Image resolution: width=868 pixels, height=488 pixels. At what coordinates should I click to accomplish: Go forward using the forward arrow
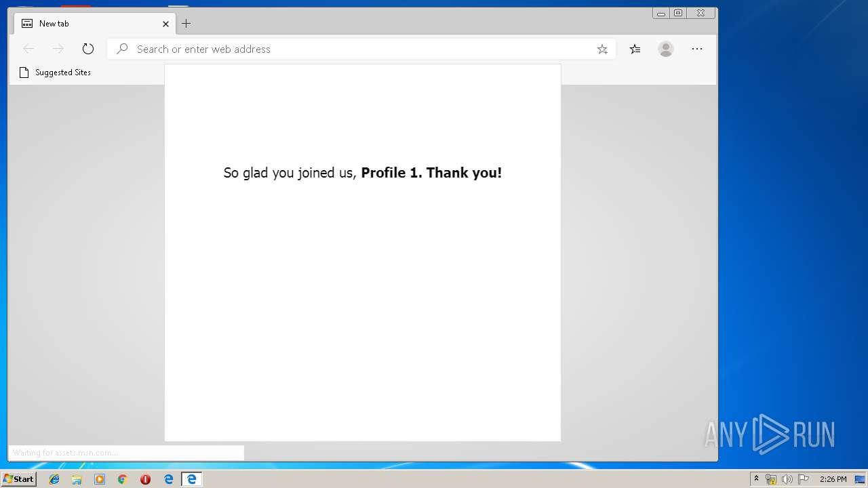[58, 49]
